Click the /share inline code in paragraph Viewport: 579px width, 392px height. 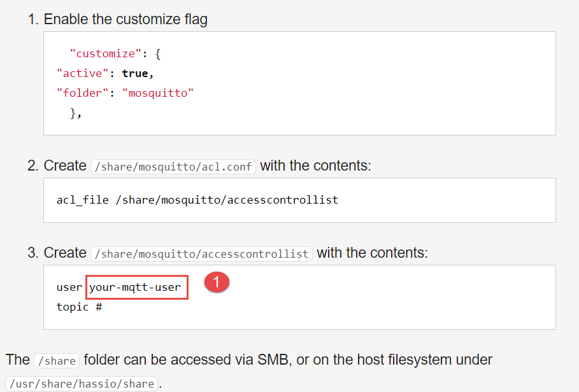(x=57, y=360)
